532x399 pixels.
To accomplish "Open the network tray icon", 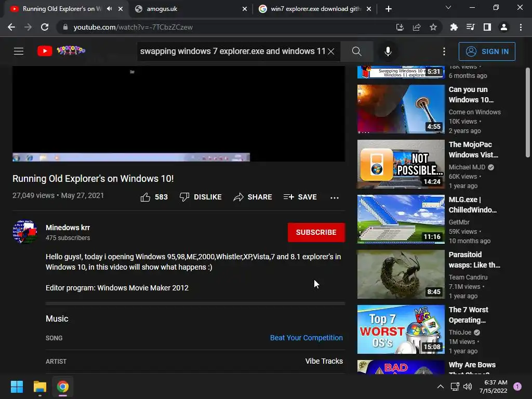I will 455,387.
